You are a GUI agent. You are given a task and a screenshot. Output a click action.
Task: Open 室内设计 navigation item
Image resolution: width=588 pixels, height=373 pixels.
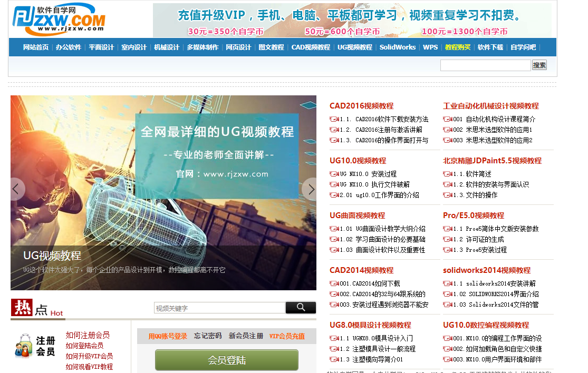tap(134, 47)
